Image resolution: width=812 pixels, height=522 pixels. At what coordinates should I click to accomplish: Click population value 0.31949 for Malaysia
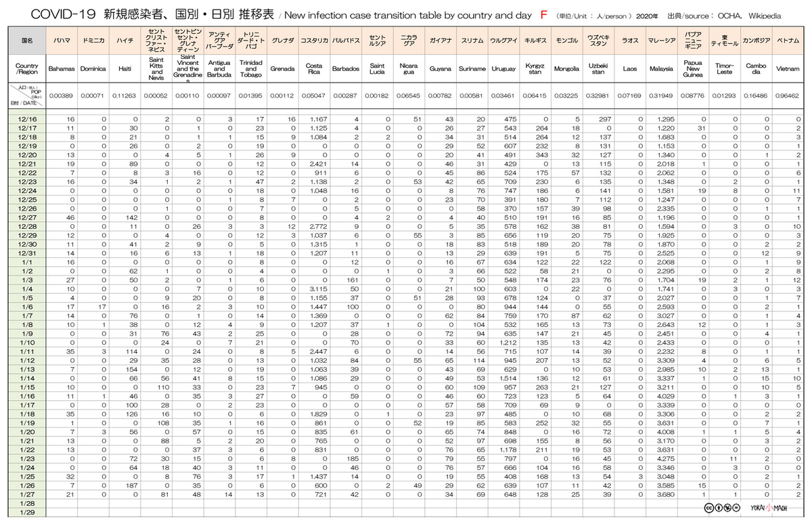[x=661, y=96]
